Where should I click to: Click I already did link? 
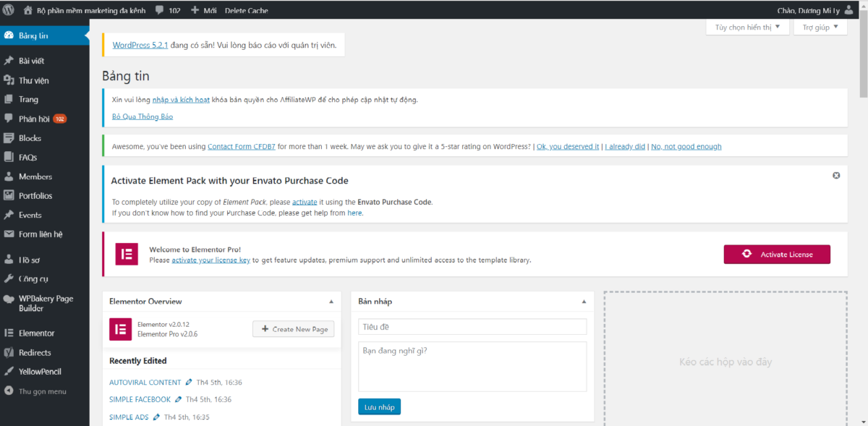(625, 146)
